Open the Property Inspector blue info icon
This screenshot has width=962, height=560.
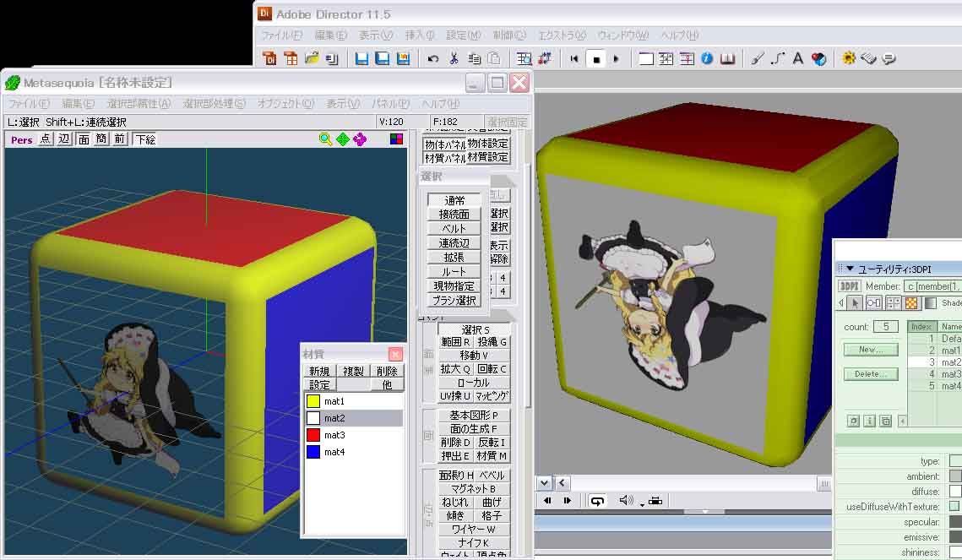click(707, 59)
